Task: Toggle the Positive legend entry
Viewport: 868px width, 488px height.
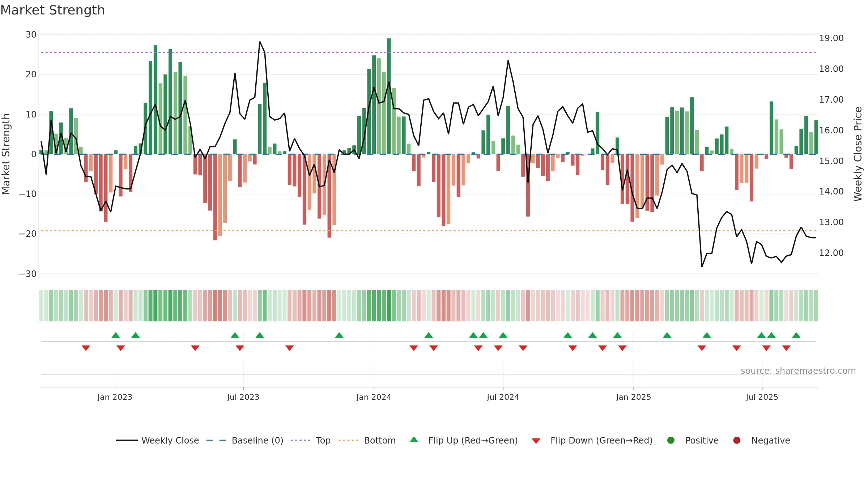Action: (x=693, y=440)
